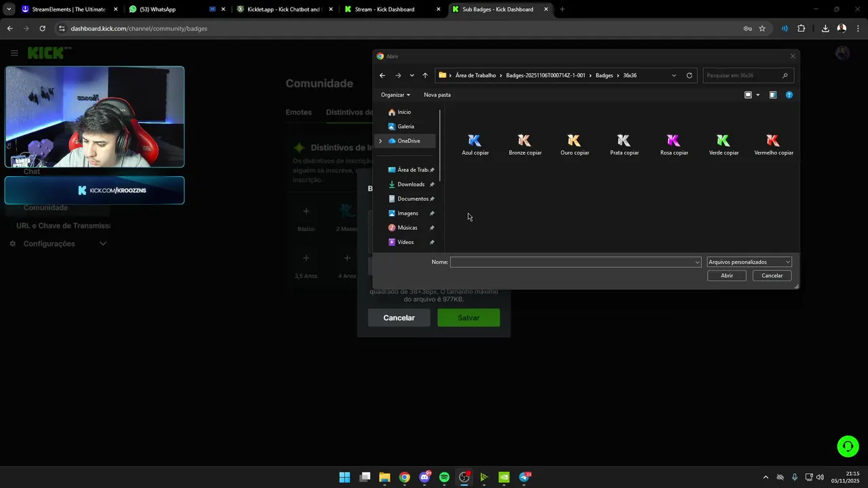
Task: Select the Ouro copiar badge file
Action: pos(574,144)
